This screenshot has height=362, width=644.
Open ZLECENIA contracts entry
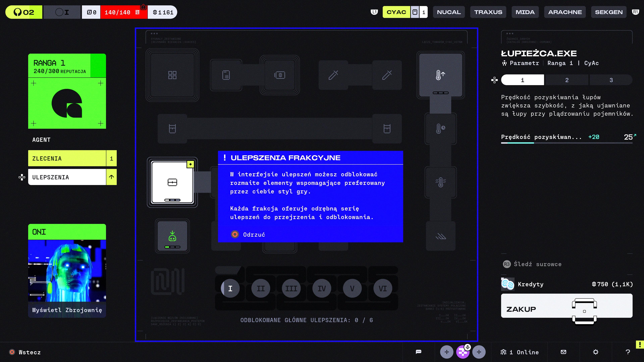(x=67, y=158)
